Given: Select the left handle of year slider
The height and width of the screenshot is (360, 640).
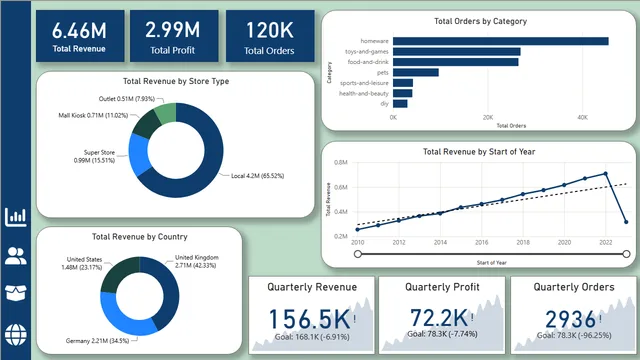Looking at the screenshot, I should pyautogui.click(x=358, y=254).
